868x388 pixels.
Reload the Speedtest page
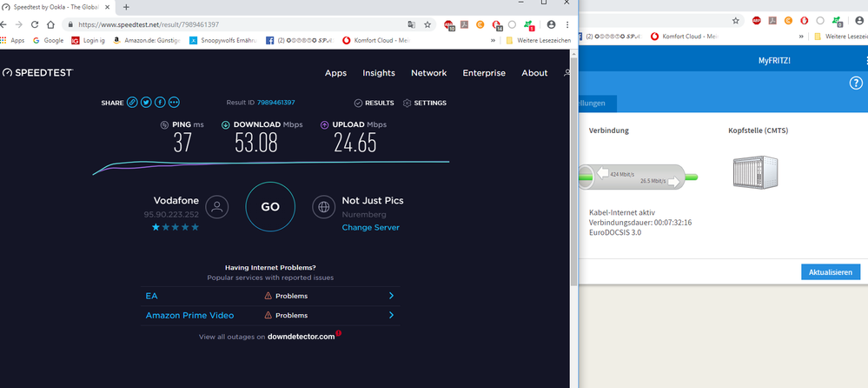35,24
